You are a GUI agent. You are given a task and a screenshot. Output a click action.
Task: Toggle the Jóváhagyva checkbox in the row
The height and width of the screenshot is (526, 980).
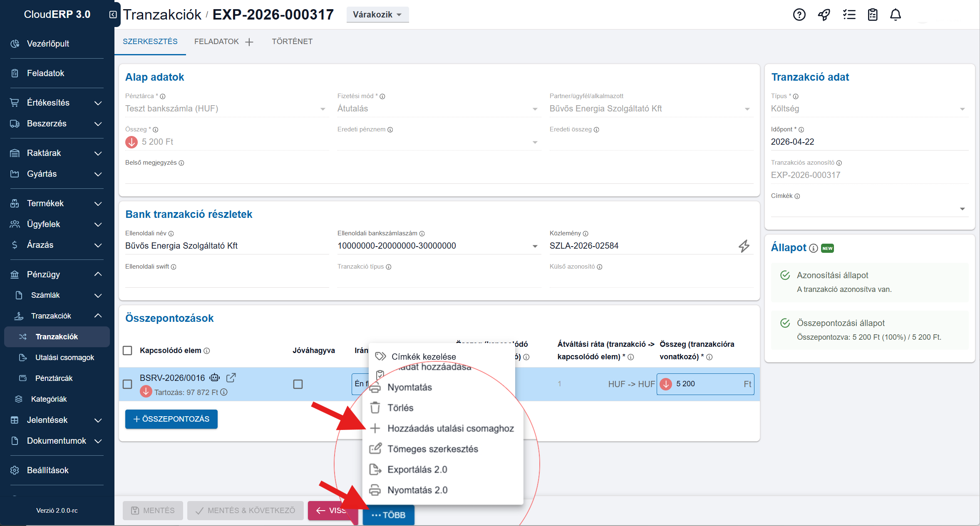pos(298,384)
